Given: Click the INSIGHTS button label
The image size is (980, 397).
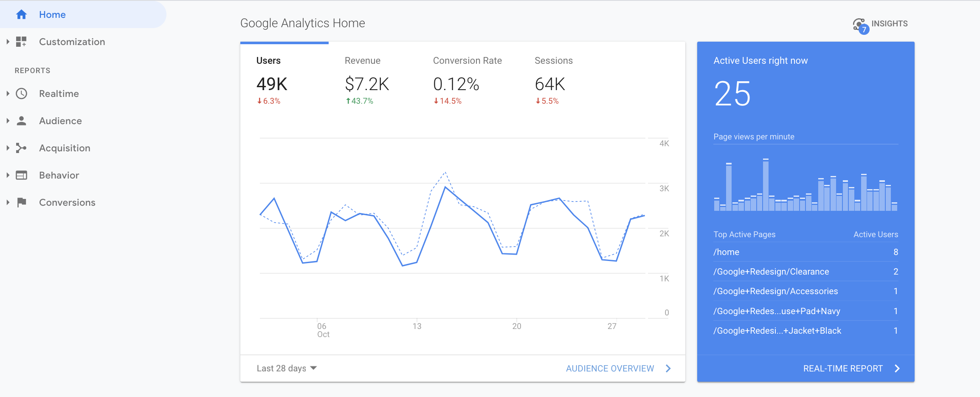Looking at the screenshot, I should pos(890,24).
